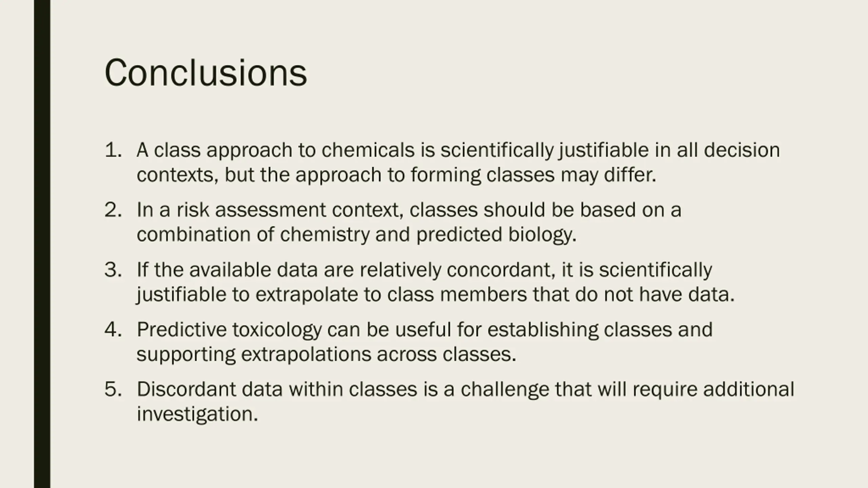Select list number 4 marker

[x=113, y=329]
